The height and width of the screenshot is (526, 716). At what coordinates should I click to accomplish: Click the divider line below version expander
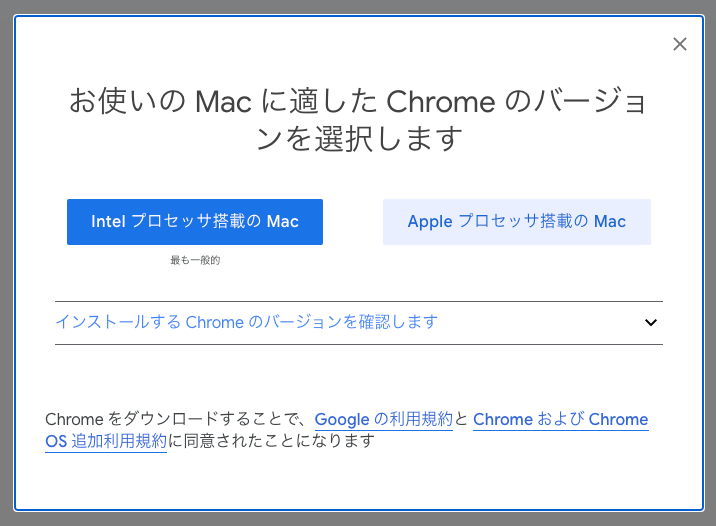pos(359,344)
